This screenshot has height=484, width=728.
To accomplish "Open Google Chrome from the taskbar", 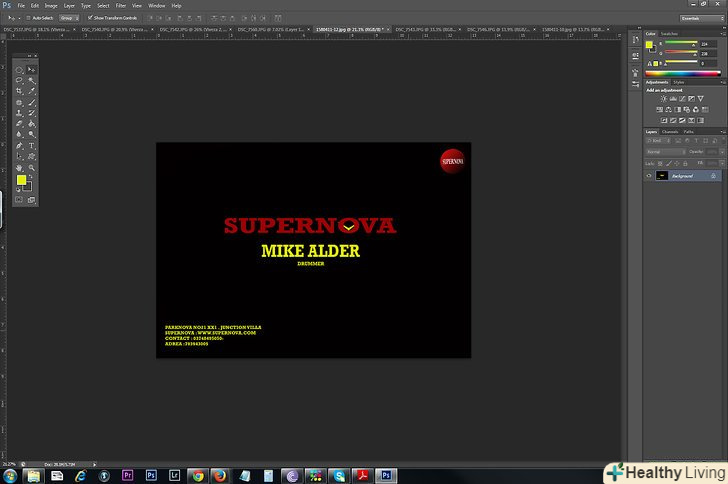I will tap(197, 476).
